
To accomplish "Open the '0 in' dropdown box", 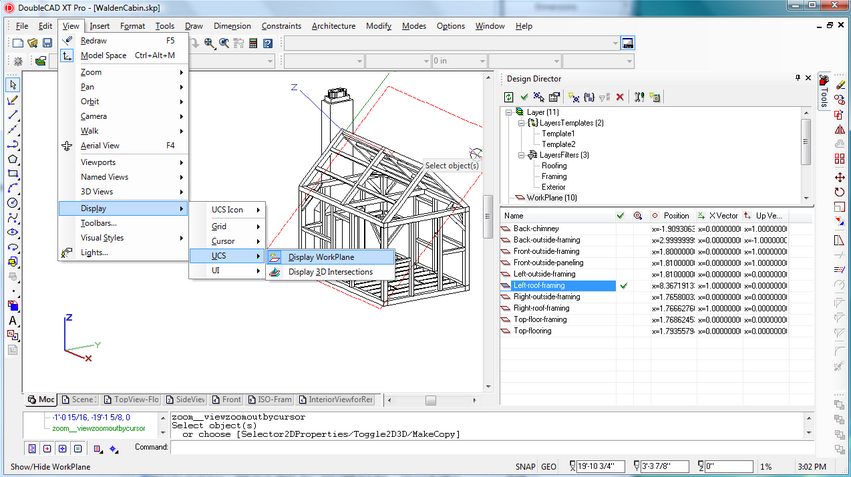I will (459, 61).
